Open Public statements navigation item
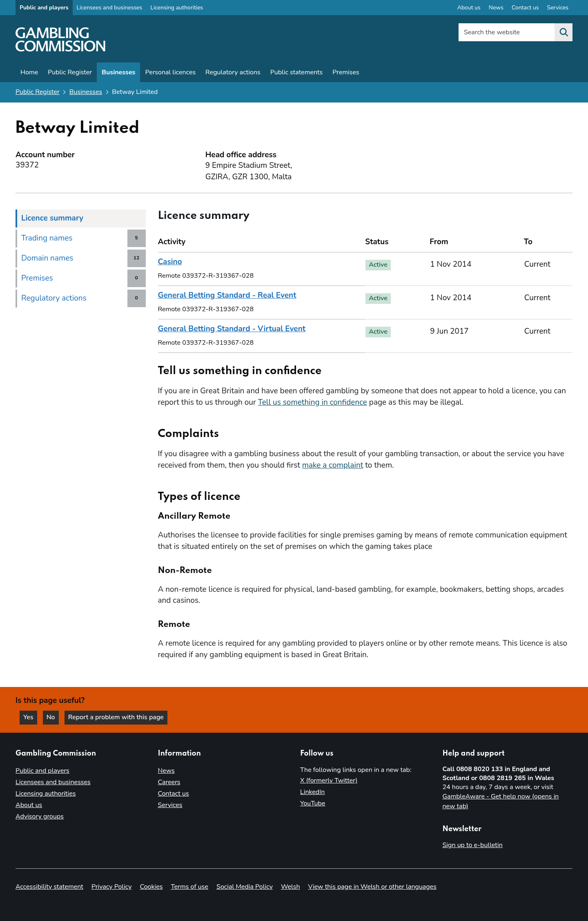This screenshot has height=921, width=588. click(x=296, y=72)
